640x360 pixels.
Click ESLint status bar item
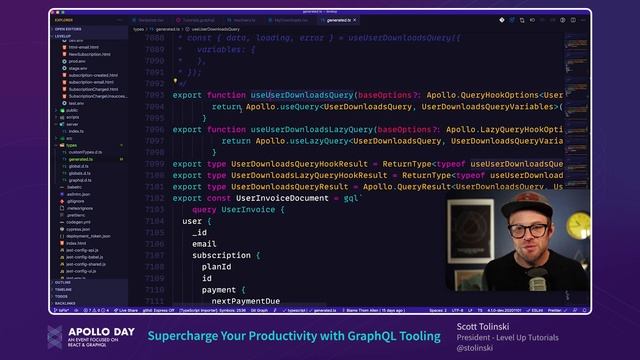pos(535,311)
